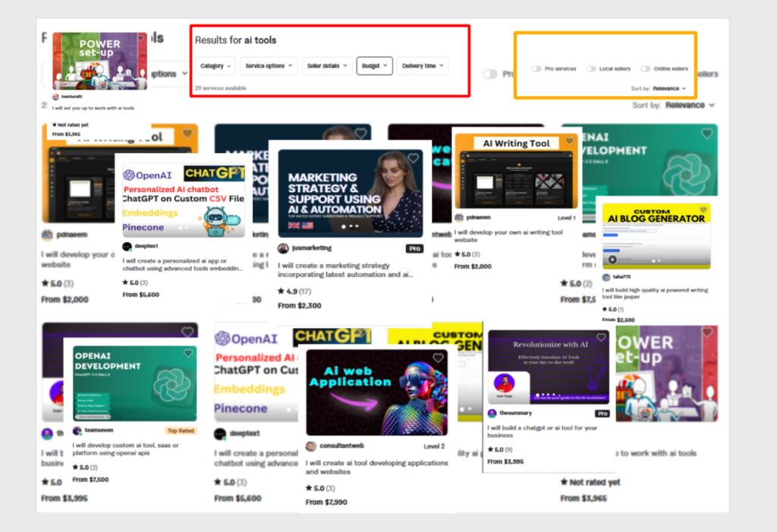Click the 'From $7,990' price
The height and width of the screenshot is (532, 777).
coord(326,502)
